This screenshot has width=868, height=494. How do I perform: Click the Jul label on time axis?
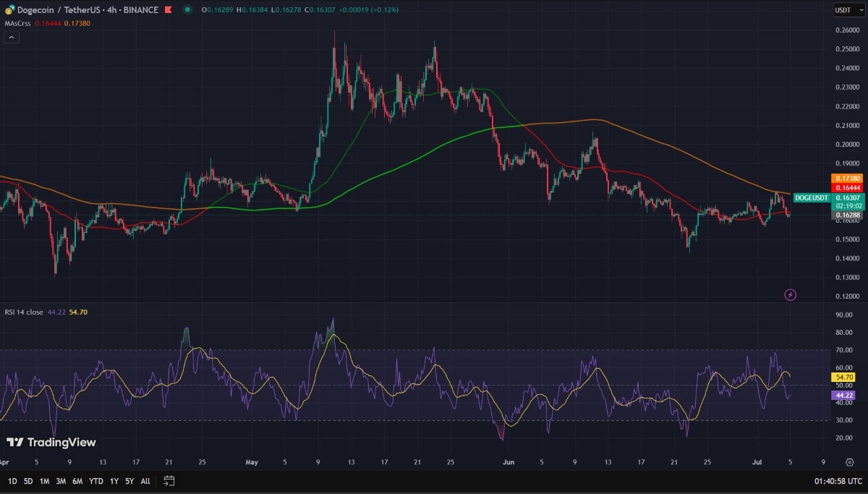pyautogui.click(x=757, y=461)
